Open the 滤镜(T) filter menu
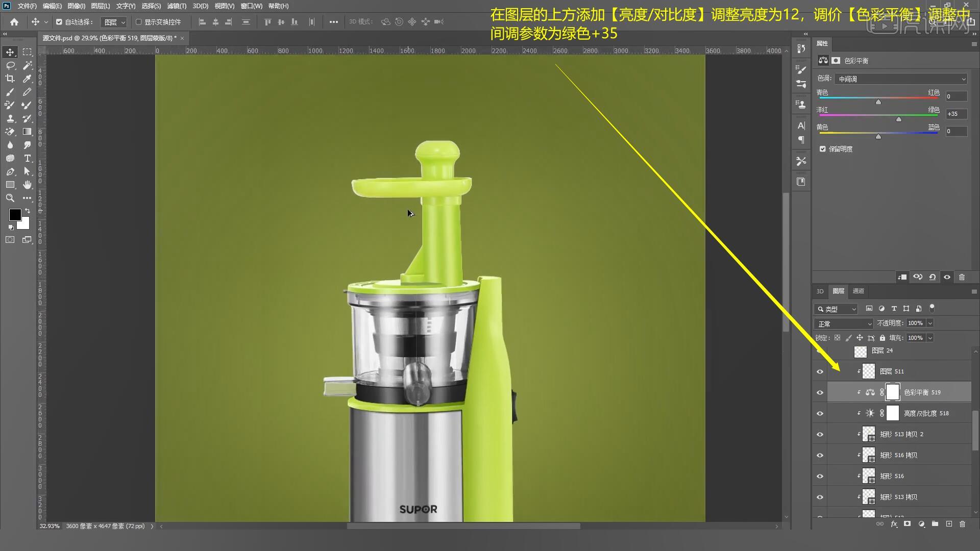This screenshot has width=980, height=551. [x=177, y=6]
